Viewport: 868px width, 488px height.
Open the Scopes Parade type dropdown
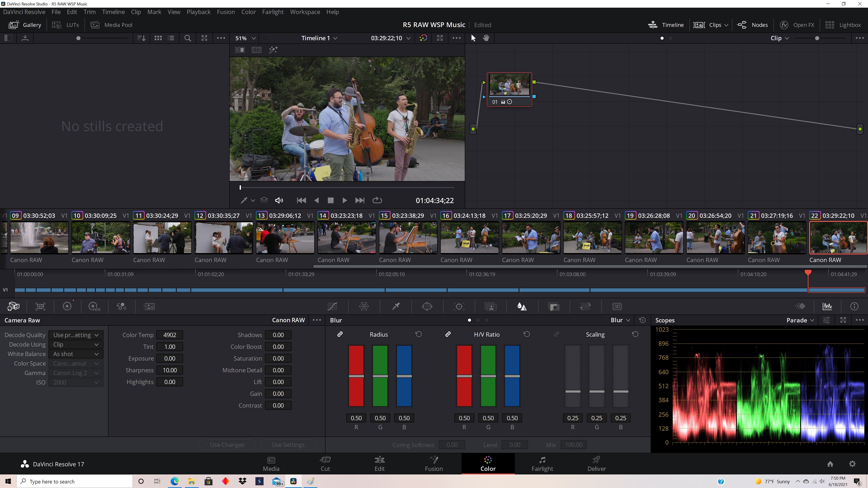(x=800, y=320)
